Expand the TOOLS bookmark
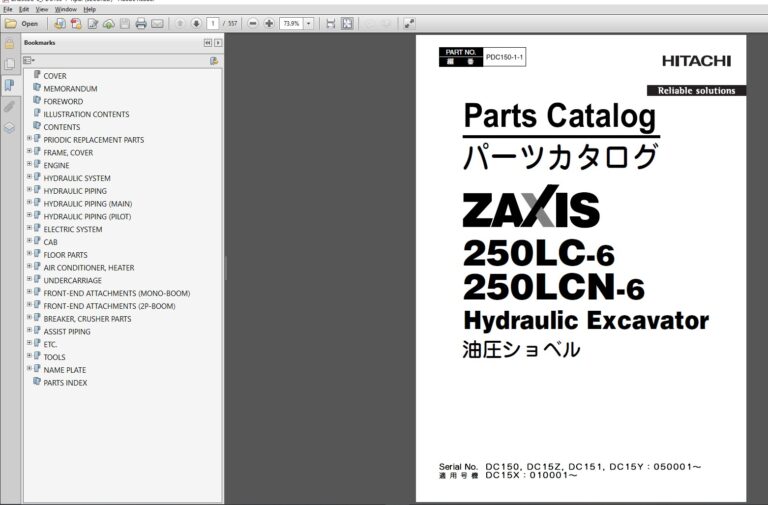Viewport: 768px width, 505px height. [x=29, y=356]
